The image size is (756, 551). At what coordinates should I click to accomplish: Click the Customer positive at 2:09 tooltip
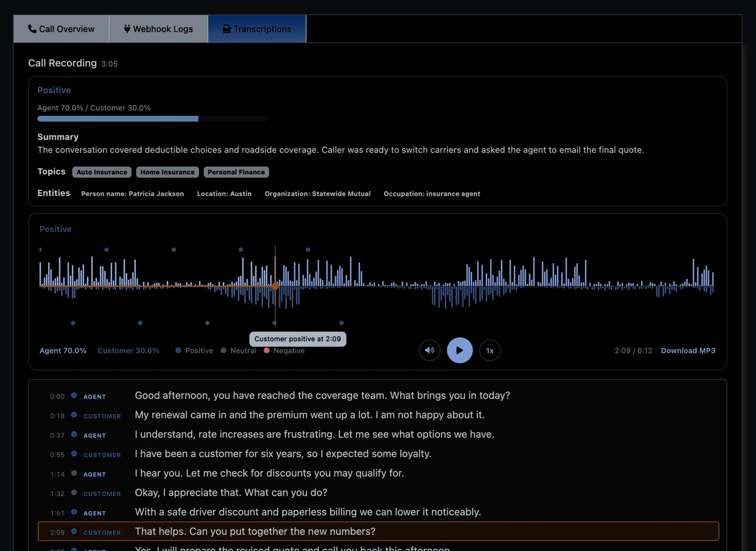click(x=298, y=339)
